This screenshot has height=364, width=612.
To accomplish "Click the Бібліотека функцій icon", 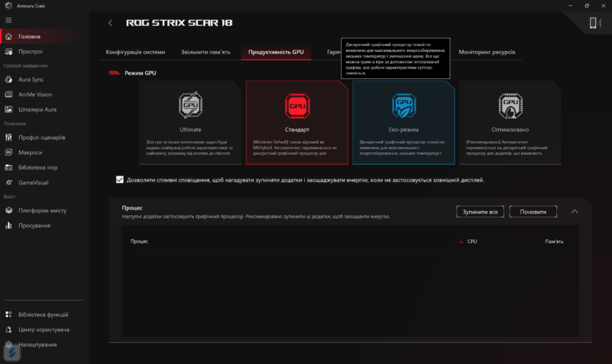I will (x=9, y=314).
